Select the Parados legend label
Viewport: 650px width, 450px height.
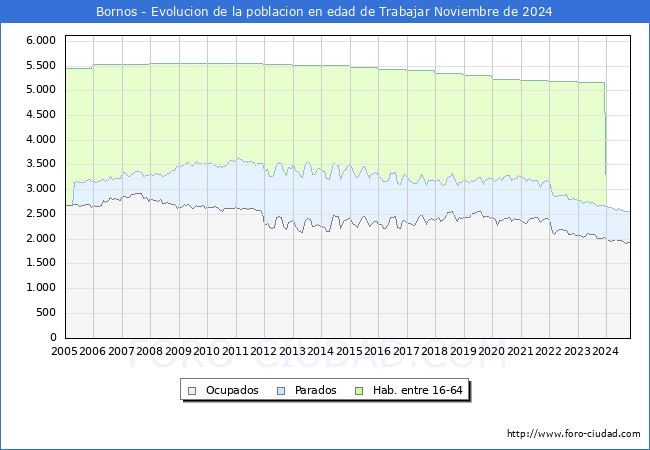[315, 390]
